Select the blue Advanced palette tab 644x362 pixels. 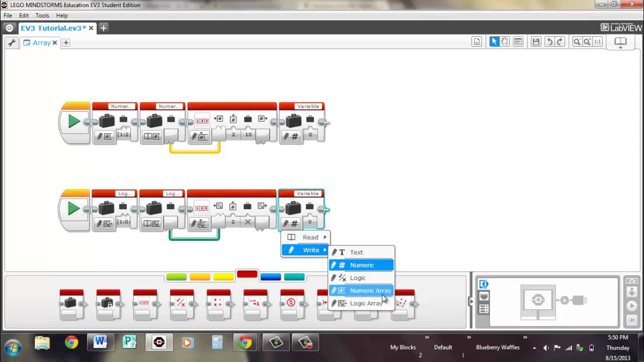271,277
